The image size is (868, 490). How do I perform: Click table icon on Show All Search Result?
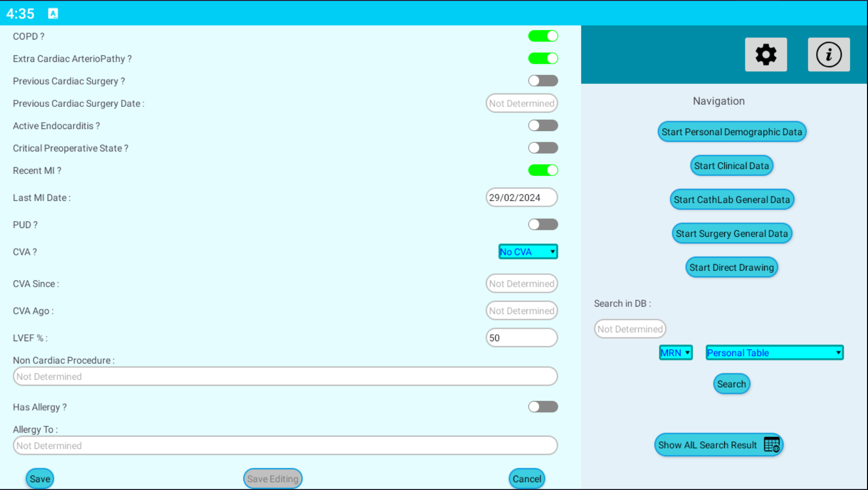pyautogui.click(x=772, y=445)
